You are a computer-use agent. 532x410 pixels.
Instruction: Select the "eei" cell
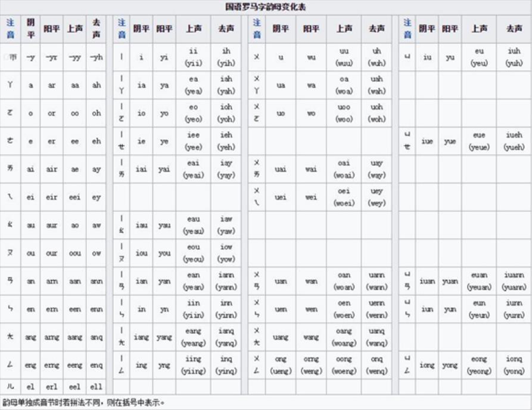point(75,197)
